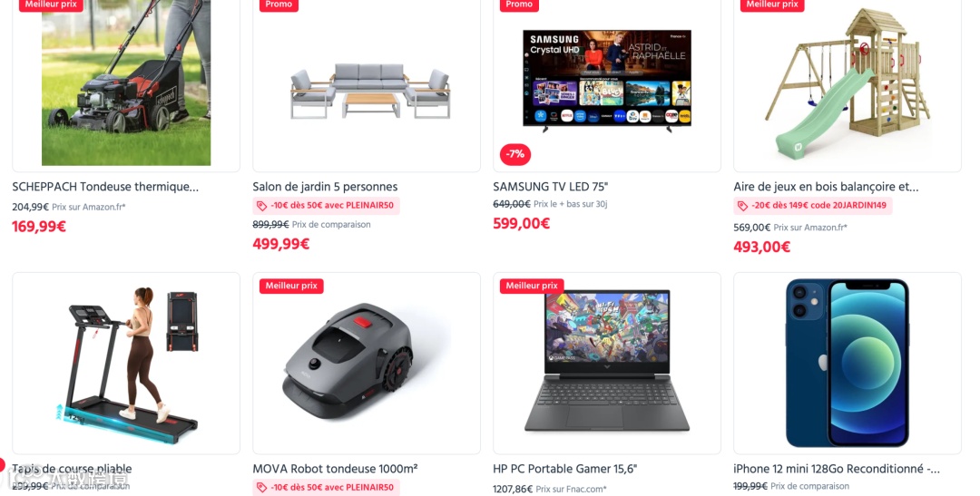This screenshot has height=496, width=980.
Task: Open the SCHEPPACH lawn mower product image
Action: pyautogui.click(x=126, y=83)
